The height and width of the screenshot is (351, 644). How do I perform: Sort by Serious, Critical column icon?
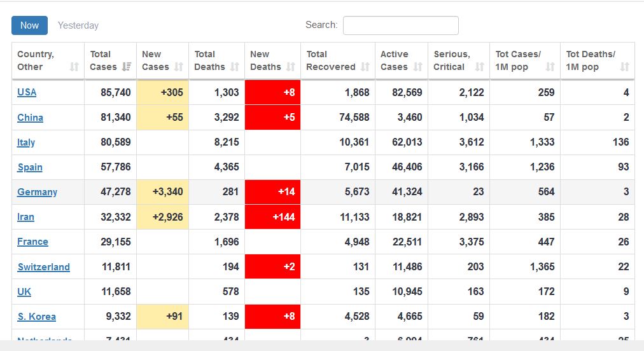click(x=480, y=67)
